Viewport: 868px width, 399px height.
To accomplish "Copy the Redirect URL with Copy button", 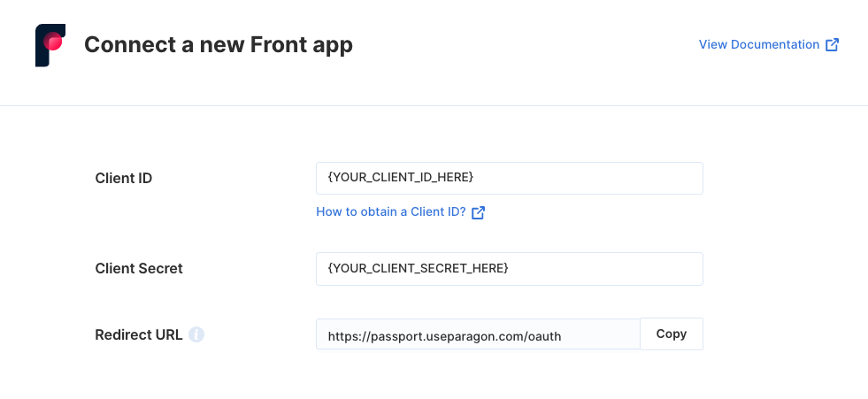I will 672,334.
